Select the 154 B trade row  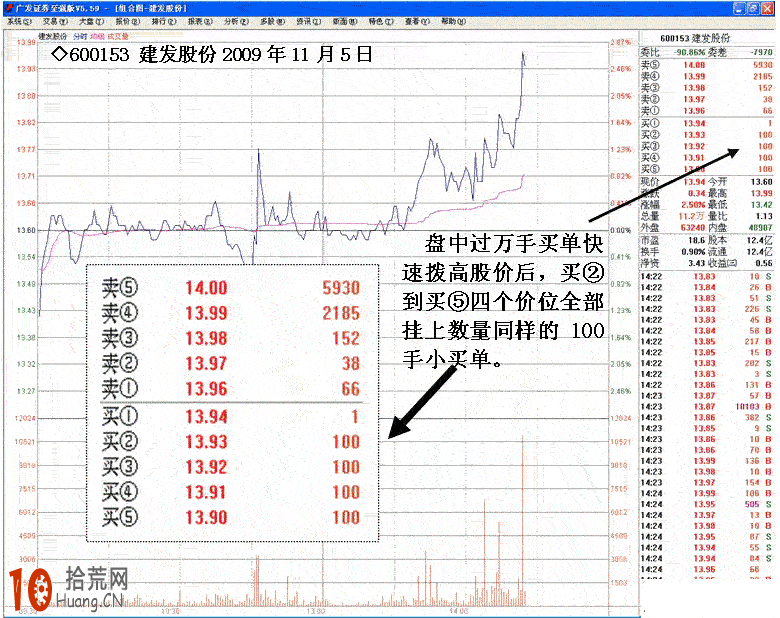coord(707,483)
